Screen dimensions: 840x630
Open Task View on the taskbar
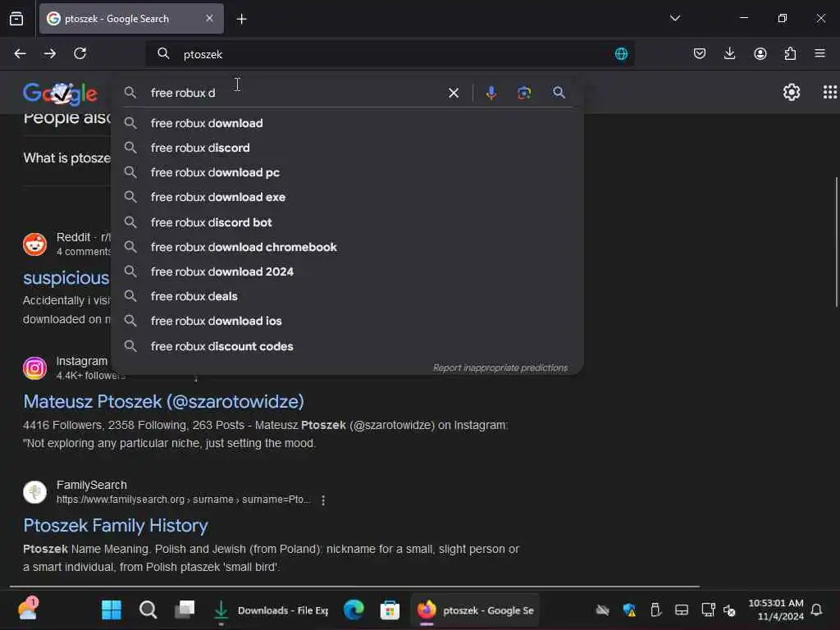coord(185,609)
